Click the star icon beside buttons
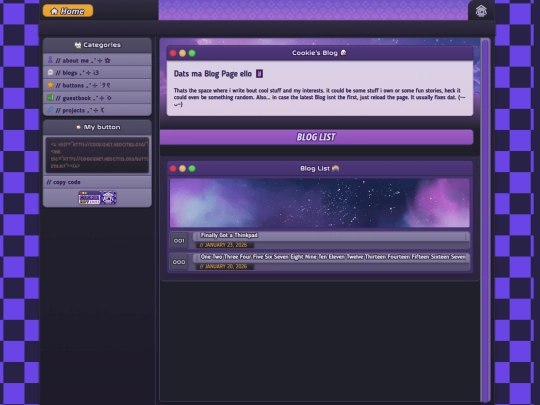540x405 pixels. [x=50, y=85]
